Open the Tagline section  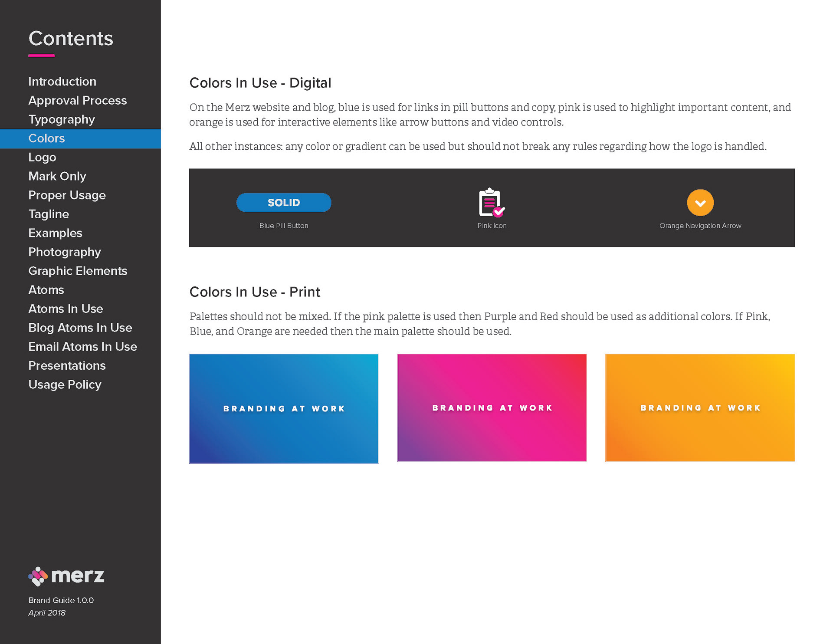coord(48,214)
